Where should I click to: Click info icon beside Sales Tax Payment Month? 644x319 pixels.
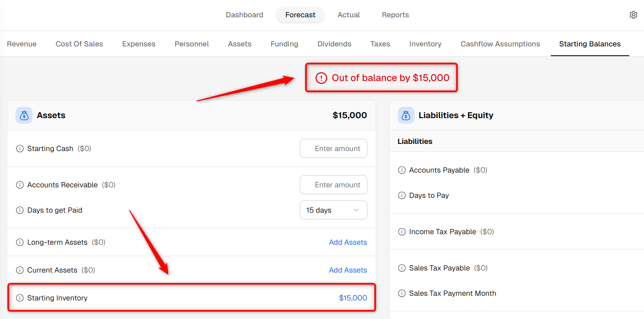[x=401, y=293]
